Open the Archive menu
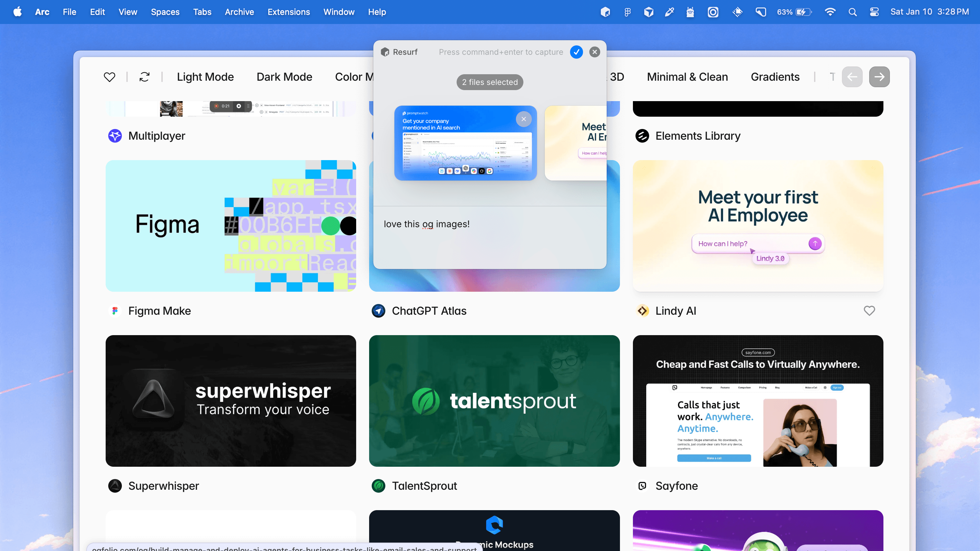Viewport: 980px width, 551px height. point(239,12)
